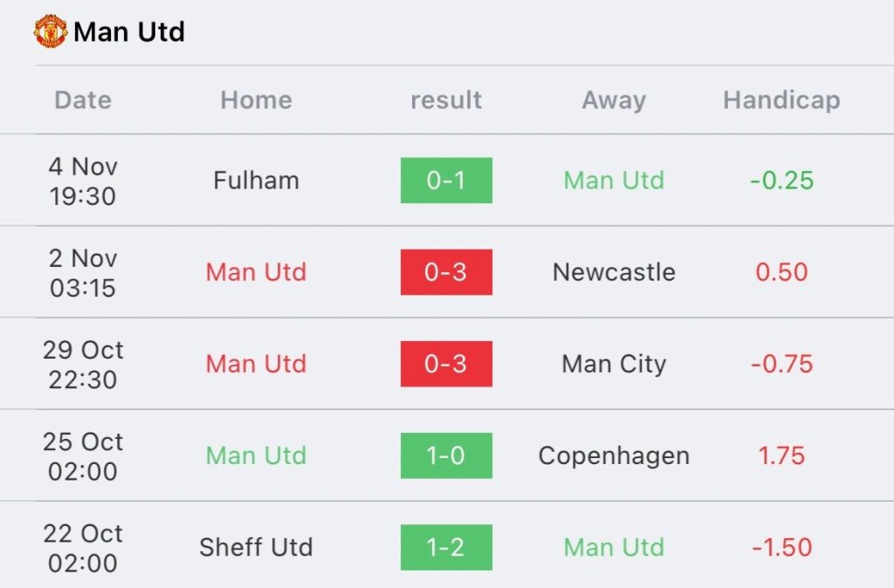This screenshot has width=894, height=588.
Task: Select Newcastle away team name
Action: (614, 272)
